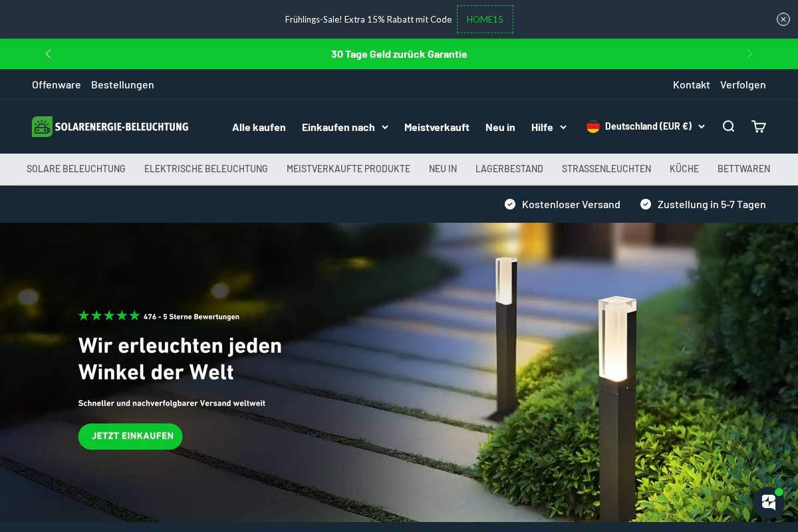Open the Verfolgen tracking page
798x532 pixels.
click(743, 84)
